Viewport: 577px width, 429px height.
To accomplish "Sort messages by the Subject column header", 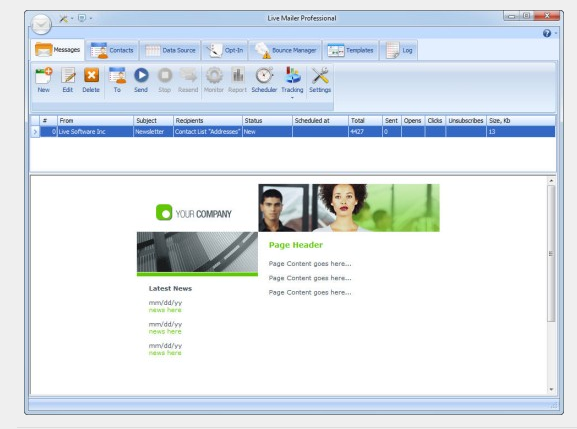I will point(153,121).
